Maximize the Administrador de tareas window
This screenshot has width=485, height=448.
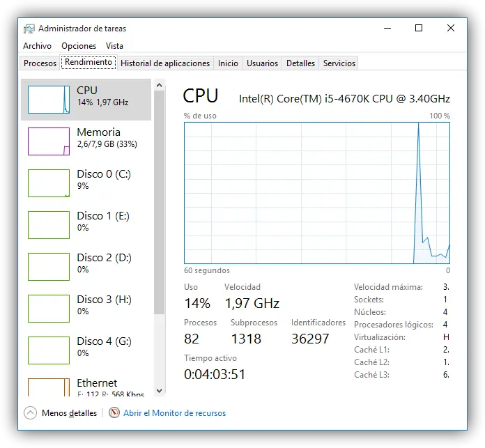pyautogui.click(x=419, y=28)
